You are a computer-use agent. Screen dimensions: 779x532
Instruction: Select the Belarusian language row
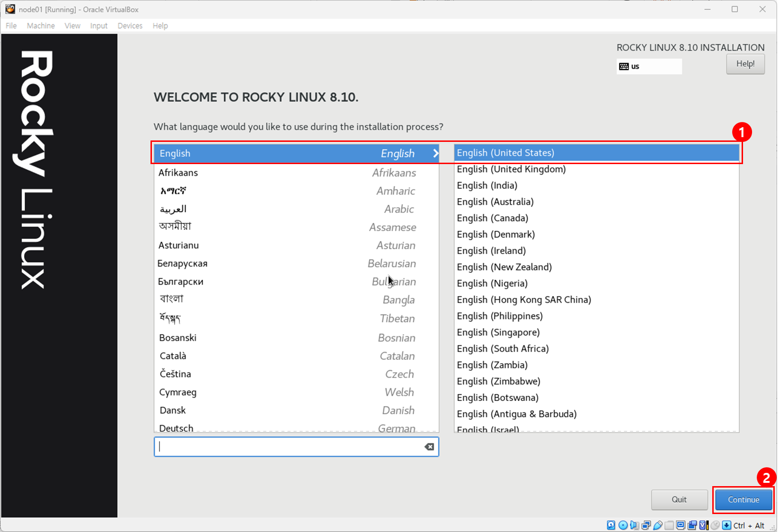pos(297,263)
